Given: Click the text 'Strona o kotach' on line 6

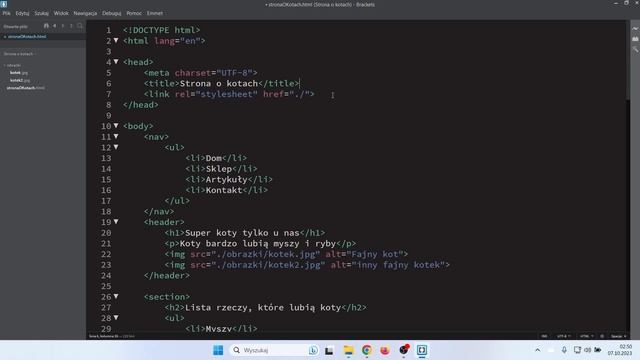Looking at the screenshot, I should tap(219, 83).
